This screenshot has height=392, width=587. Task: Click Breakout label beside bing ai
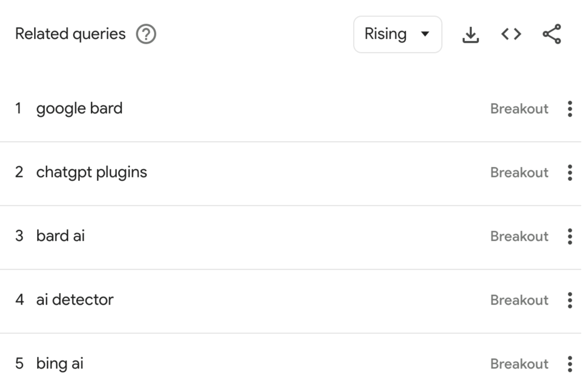[519, 363]
